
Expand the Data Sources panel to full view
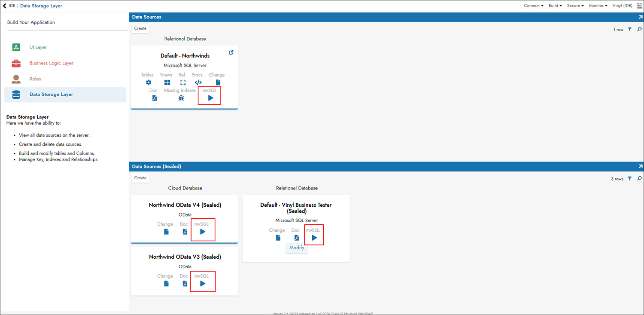(640, 17)
